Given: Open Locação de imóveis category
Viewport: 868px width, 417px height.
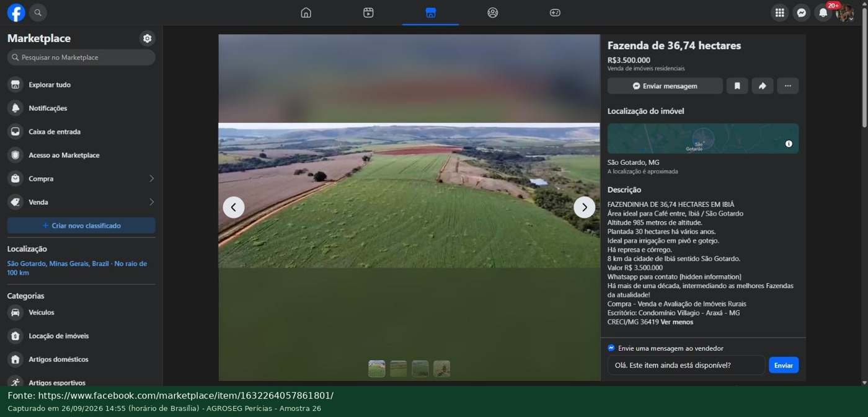Looking at the screenshot, I should click(81, 336).
